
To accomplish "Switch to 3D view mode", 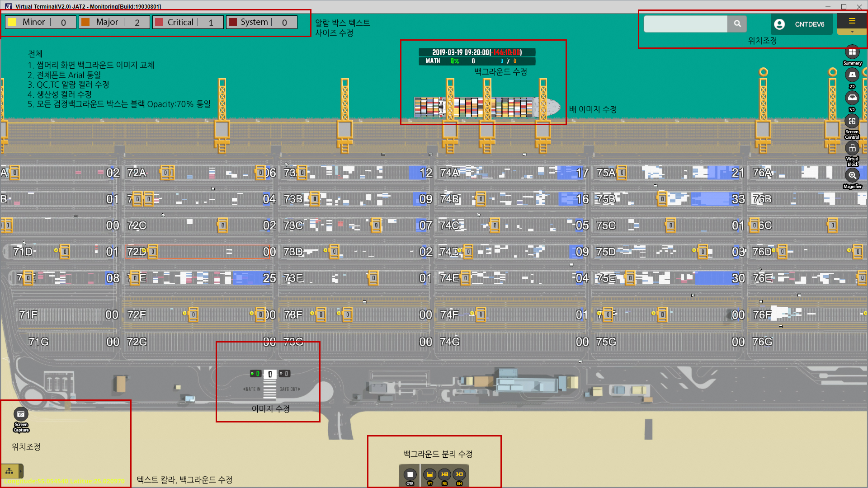I will (x=852, y=98).
